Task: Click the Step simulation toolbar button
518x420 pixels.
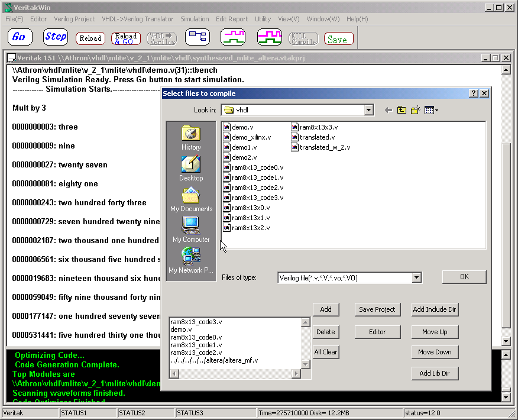Action: 56,37
